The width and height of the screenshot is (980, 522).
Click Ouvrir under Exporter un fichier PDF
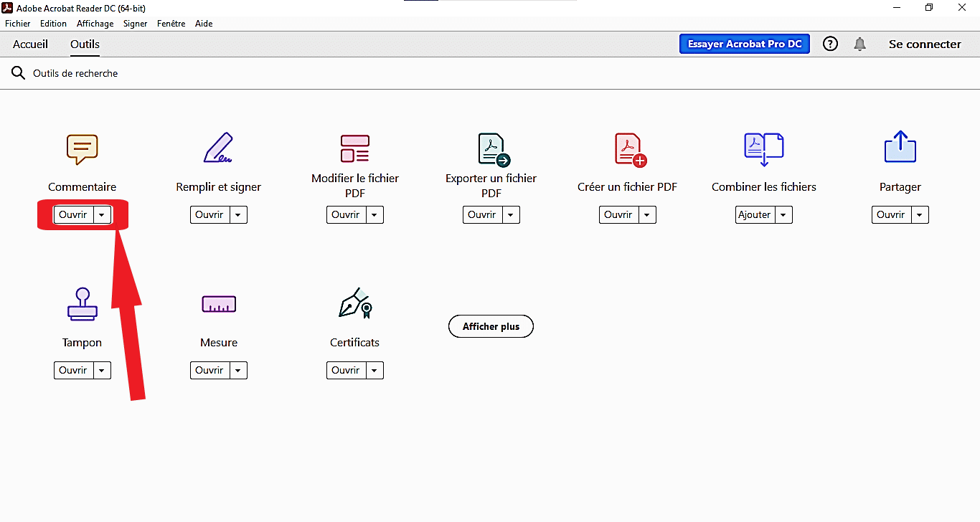pos(482,215)
